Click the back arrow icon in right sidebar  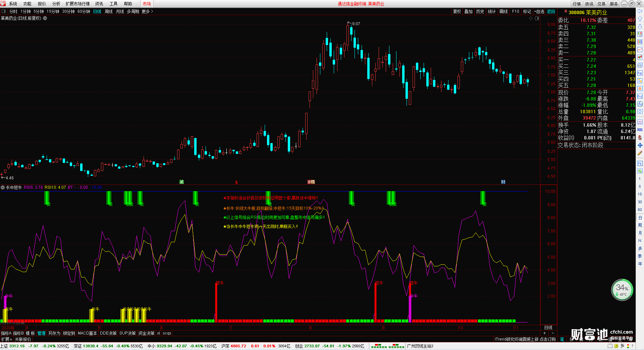(640, 11)
